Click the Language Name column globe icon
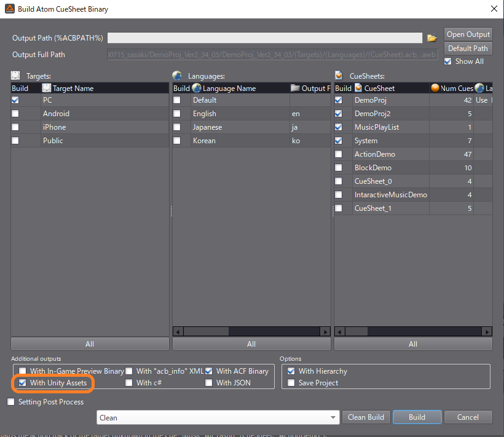 pyautogui.click(x=197, y=89)
